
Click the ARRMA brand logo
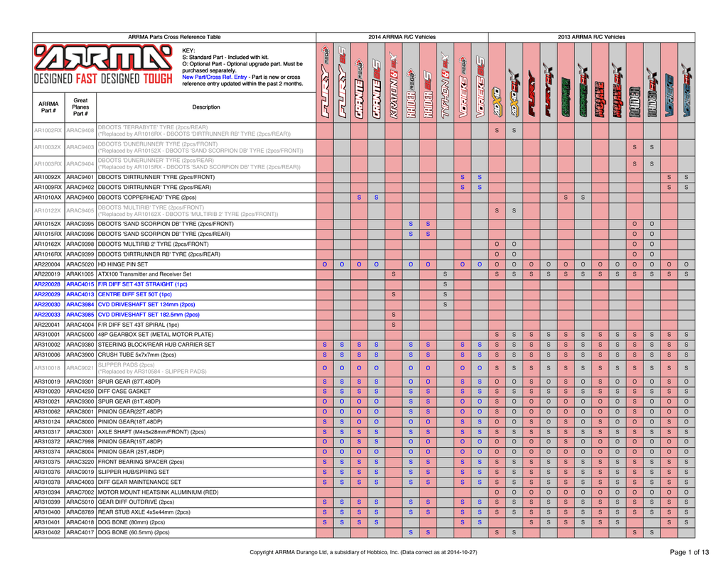click(x=103, y=58)
